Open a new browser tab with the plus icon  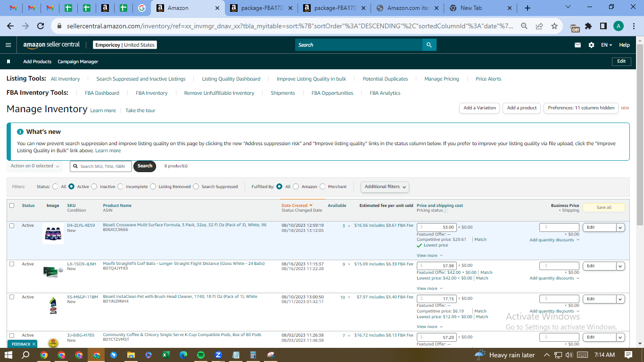coord(528,8)
